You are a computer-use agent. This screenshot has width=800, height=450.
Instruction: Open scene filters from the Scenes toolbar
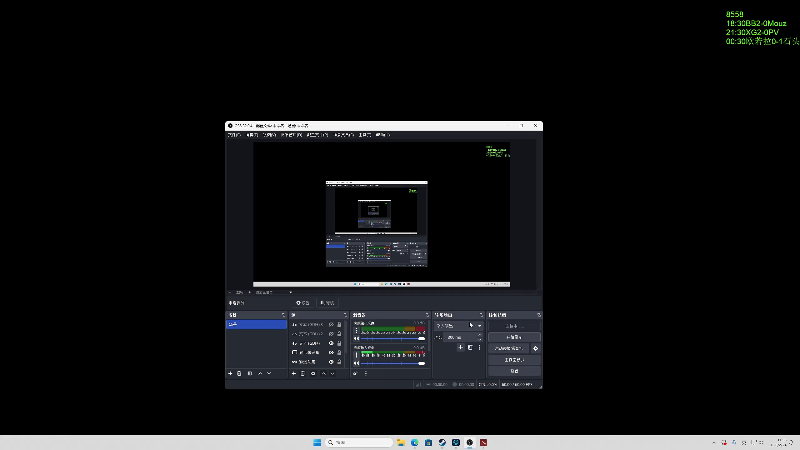click(250, 373)
